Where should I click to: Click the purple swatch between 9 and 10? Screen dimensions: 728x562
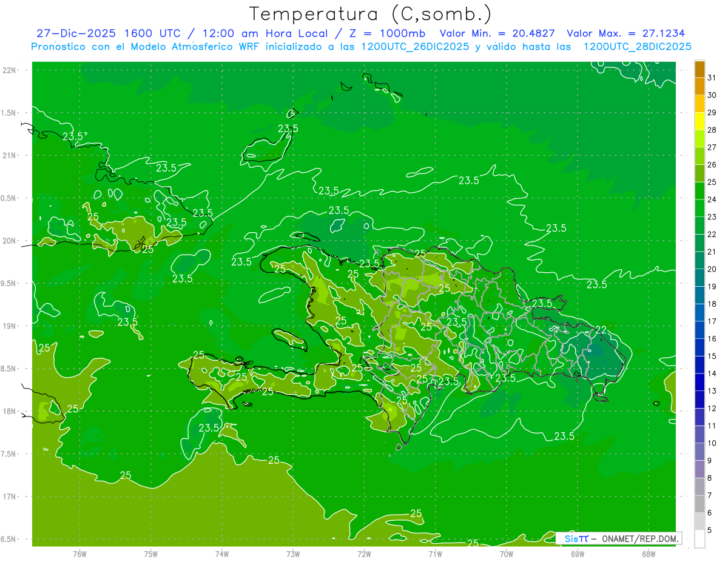coord(699,452)
